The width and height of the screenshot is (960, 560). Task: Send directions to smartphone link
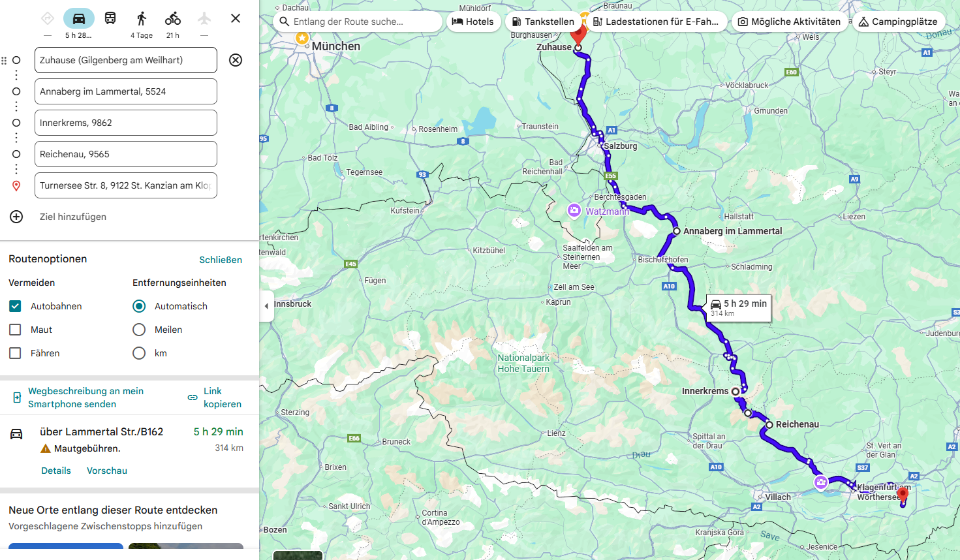tap(85, 397)
